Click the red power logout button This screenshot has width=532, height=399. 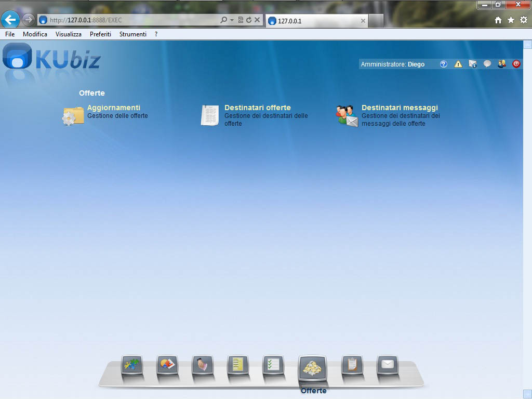(x=516, y=64)
